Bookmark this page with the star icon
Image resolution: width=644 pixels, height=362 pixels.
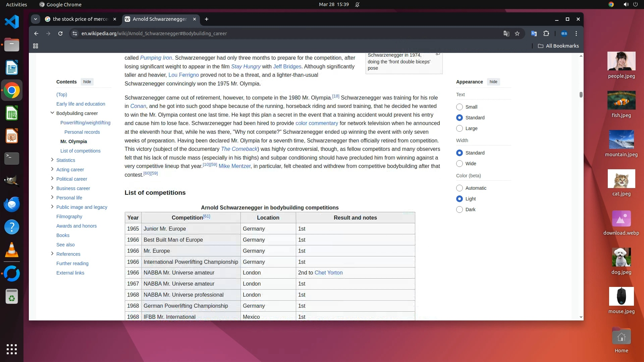point(517,34)
